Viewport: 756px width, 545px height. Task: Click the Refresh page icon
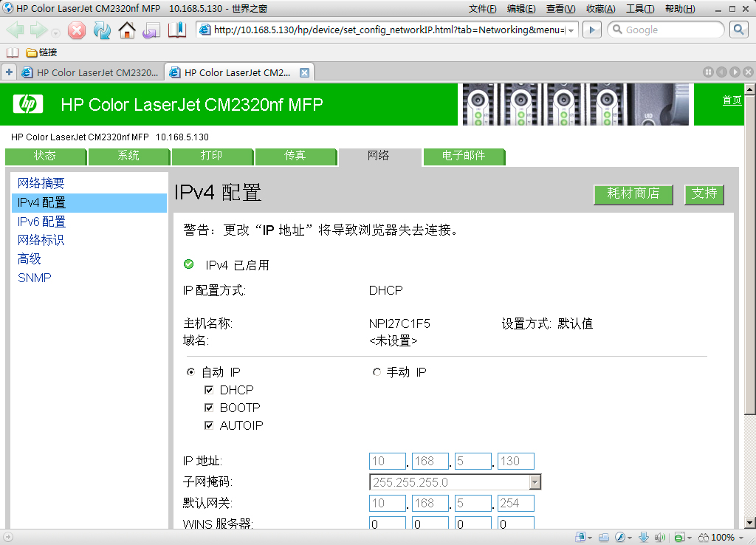pyautogui.click(x=102, y=30)
